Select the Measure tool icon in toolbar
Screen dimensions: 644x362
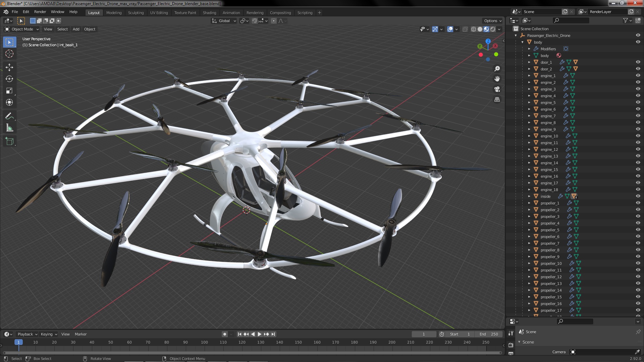coord(10,128)
